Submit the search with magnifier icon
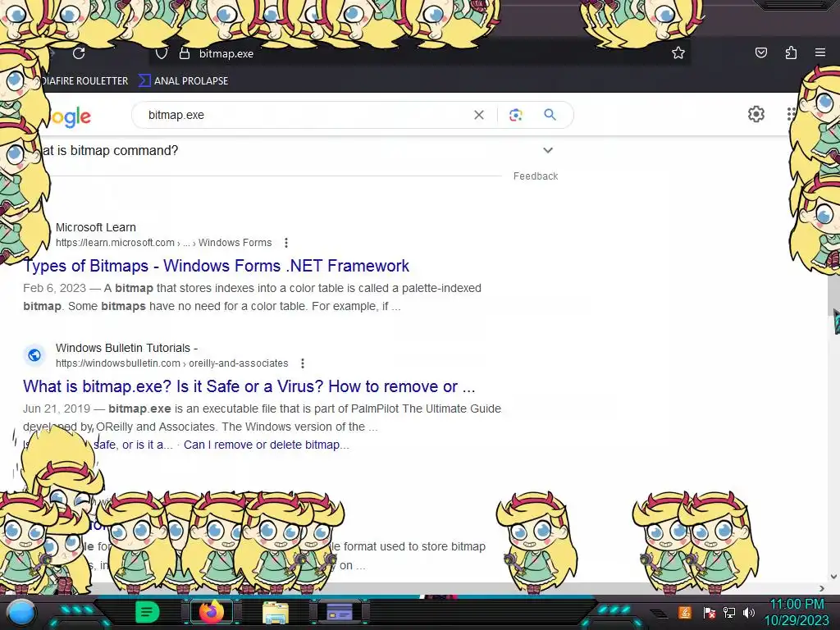 click(x=550, y=114)
